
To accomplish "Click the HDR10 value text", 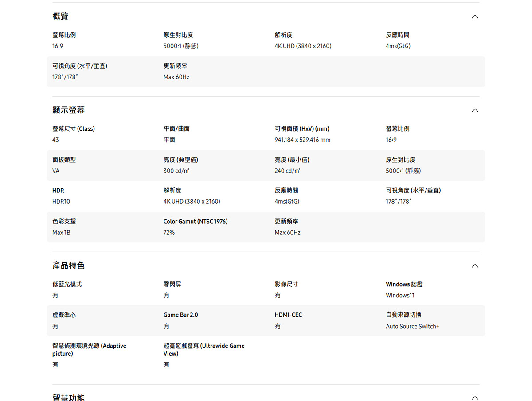I will pos(61,202).
